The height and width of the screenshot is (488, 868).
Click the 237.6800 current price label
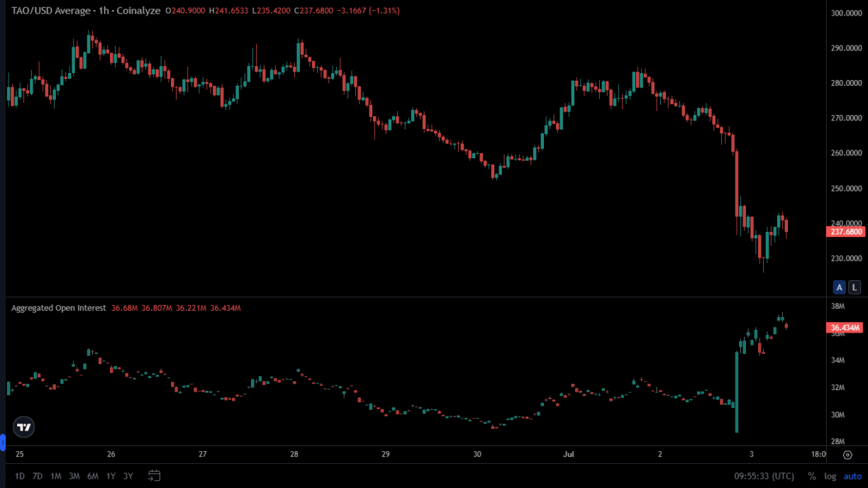coord(845,232)
